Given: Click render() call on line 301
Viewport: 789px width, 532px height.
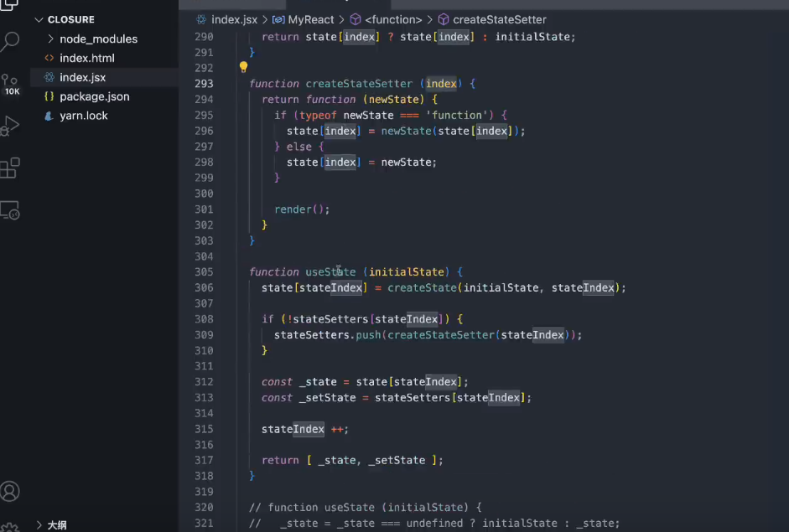Looking at the screenshot, I should click(302, 209).
